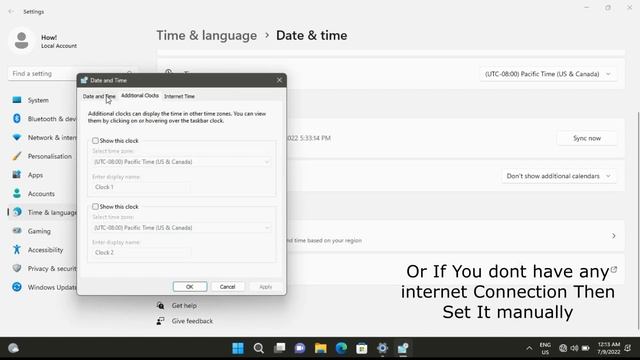Open Apps icon in Settings sidebar
This screenshot has height=360, width=640.
(17, 175)
